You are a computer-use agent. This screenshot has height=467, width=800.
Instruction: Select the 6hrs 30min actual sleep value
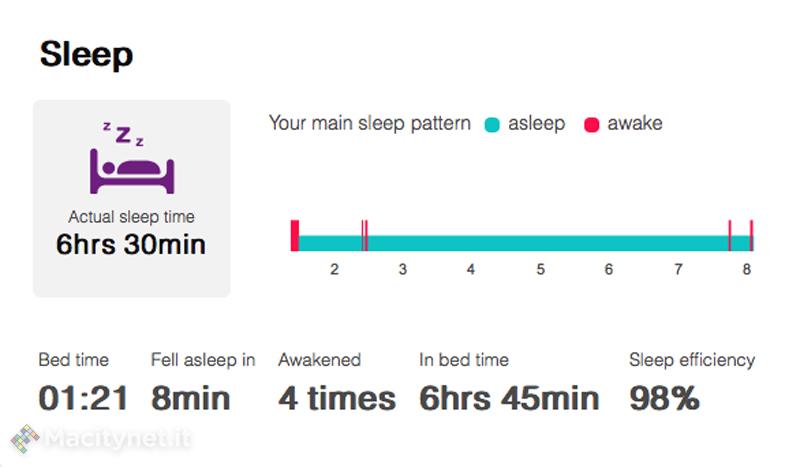pos(131,244)
